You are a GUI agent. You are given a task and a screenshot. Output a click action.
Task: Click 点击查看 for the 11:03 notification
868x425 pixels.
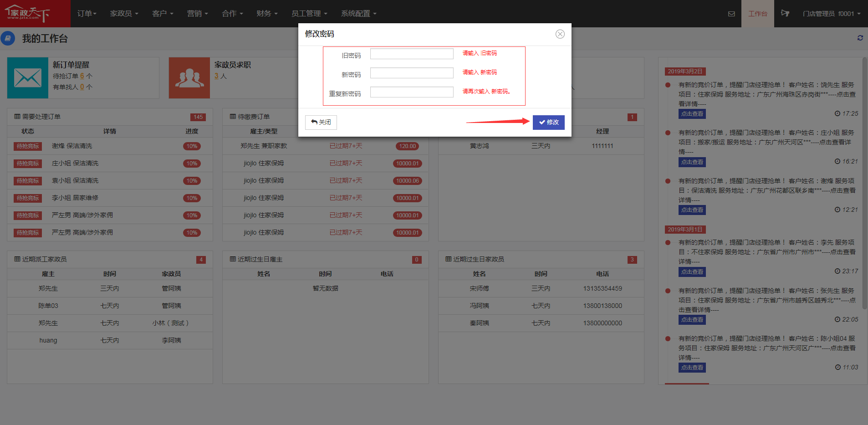pyautogui.click(x=692, y=368)
